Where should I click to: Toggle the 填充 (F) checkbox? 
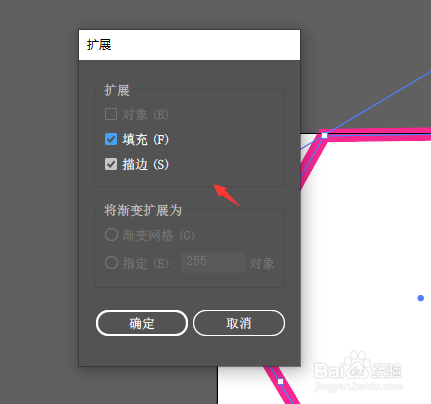click(111, 139)
